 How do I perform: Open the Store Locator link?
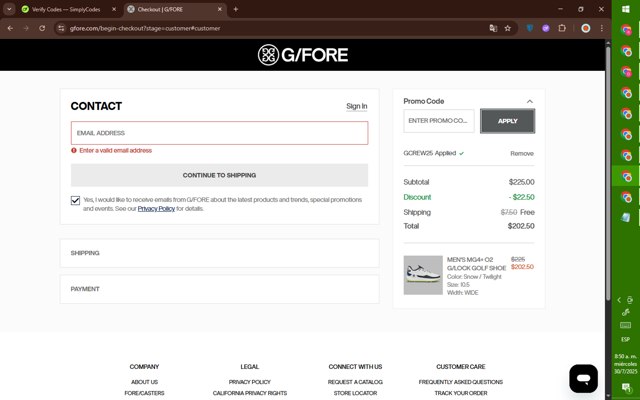355,393
